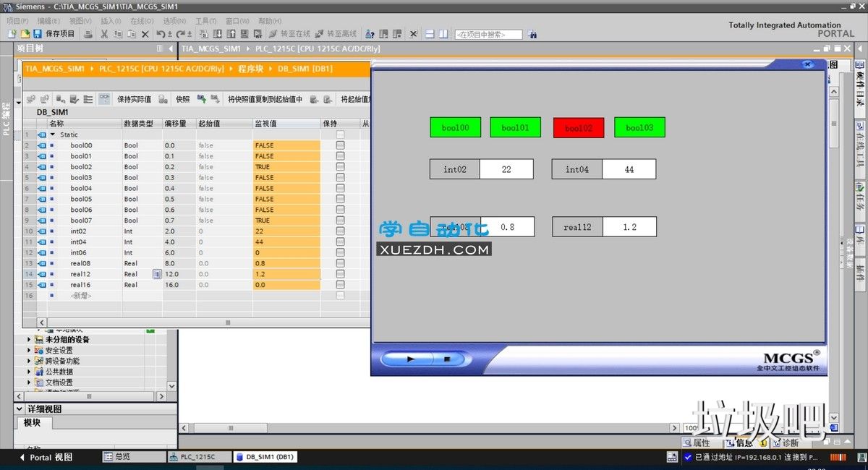Collapse the Static group in DB_SIM1

point(52,134)
